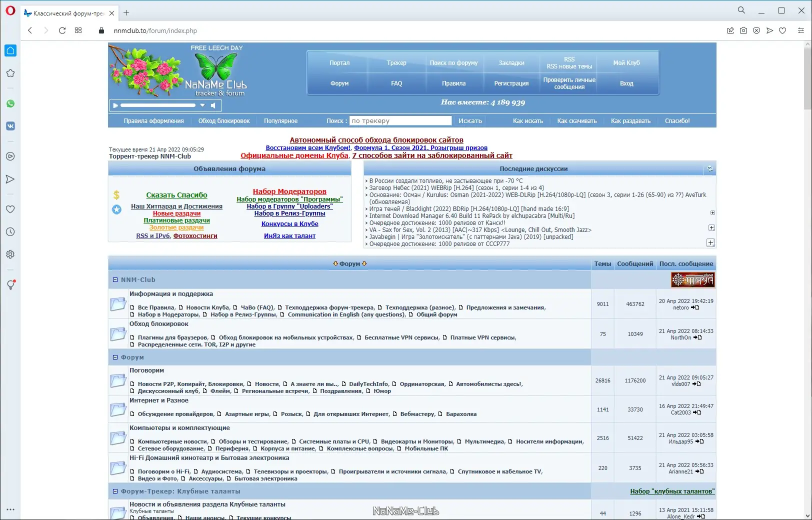The height and width of the screenshot is (520, 812).
Task: Open History clock icon in sidebar
Action: 10,232
